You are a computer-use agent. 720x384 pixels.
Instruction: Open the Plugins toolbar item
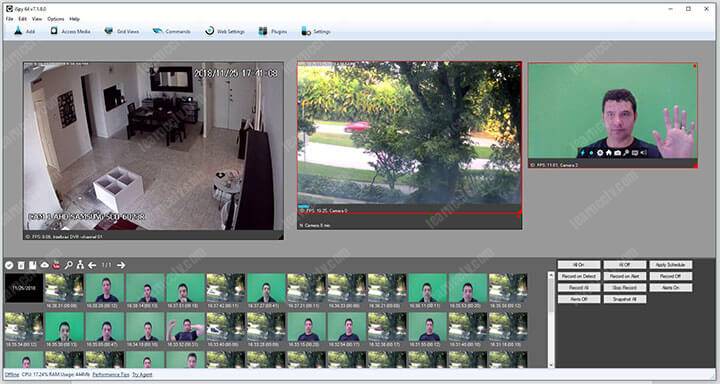(273, 31)
